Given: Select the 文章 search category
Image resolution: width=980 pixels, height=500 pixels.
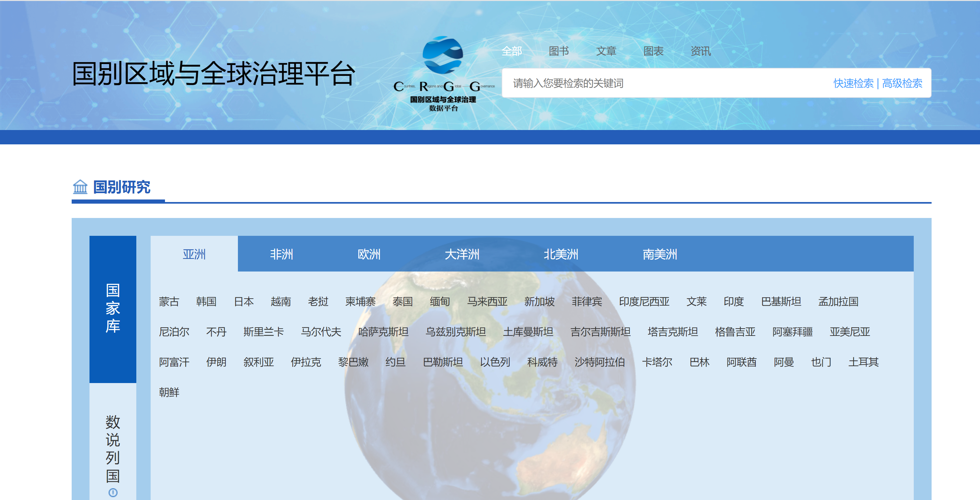Looking at the screenshot, I should pyautogui.click(x=606, y=51).
